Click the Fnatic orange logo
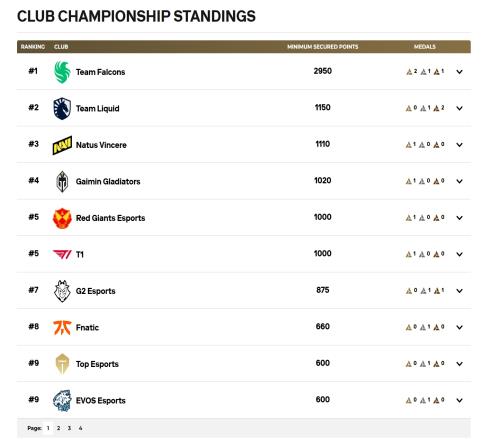This screenshot has width=500, height=440. (x=62, y=327)
